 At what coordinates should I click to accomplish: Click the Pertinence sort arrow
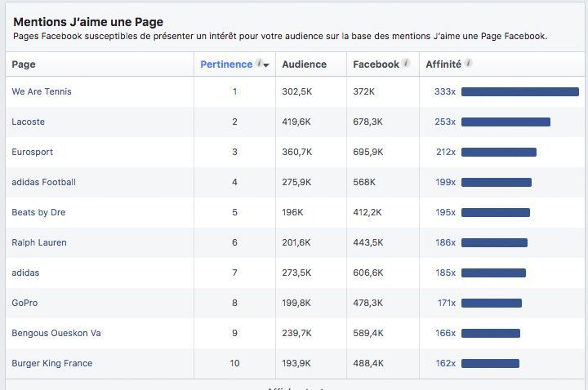pos(266,65)
